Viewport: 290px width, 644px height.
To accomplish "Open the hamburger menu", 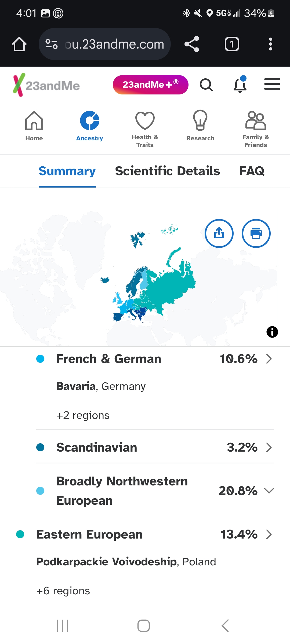I will 272,84.
